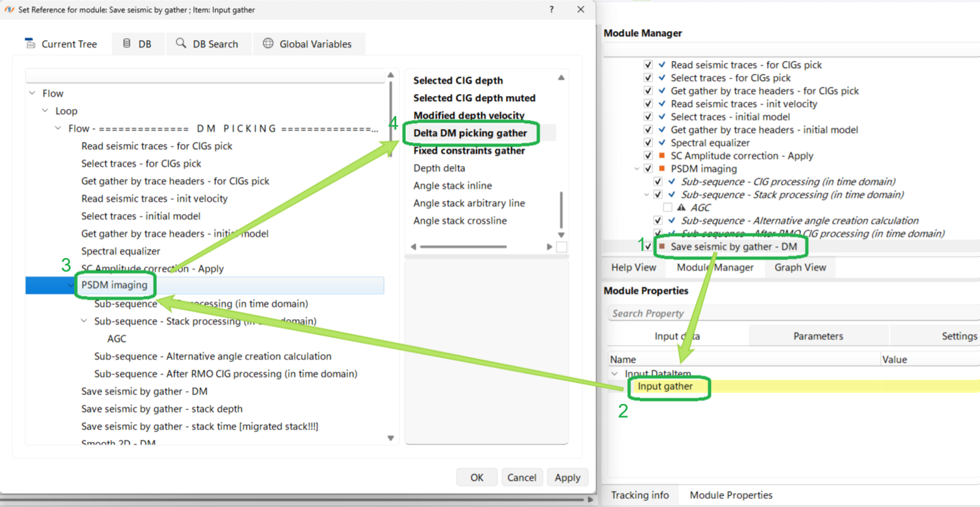
Task: Collapse the Flow - DM PICKING node in dialog tree
Action: 58,128
